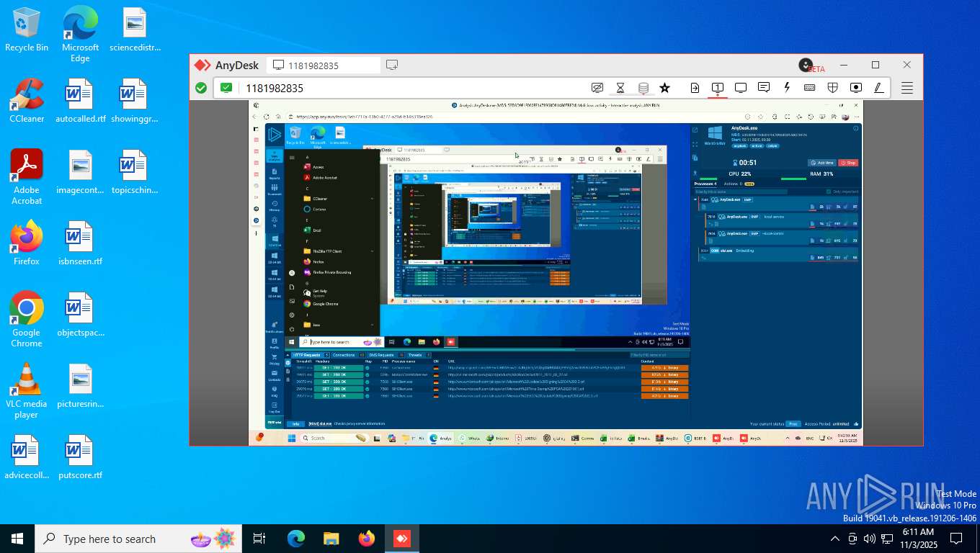
Task: Select the imagecont... image file on desktop
Action: 80,172
